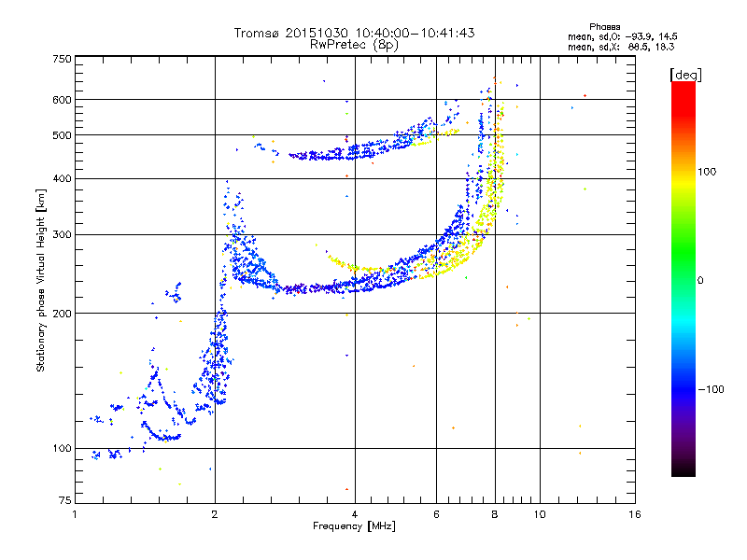Click the plot title 'Tromsø 20151030 10:40:00-10:41:43'
This screenshot has width=747, height=560.
click(x=354, y=33)
